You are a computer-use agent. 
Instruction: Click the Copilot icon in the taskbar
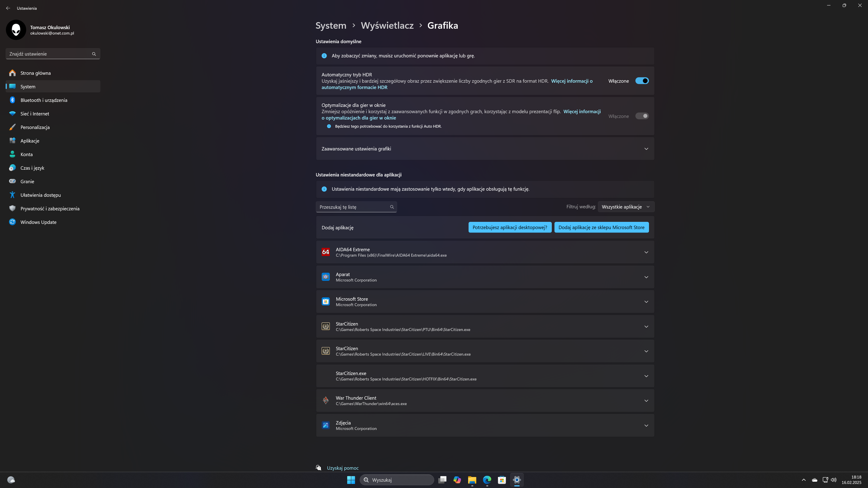pos(457,480)
